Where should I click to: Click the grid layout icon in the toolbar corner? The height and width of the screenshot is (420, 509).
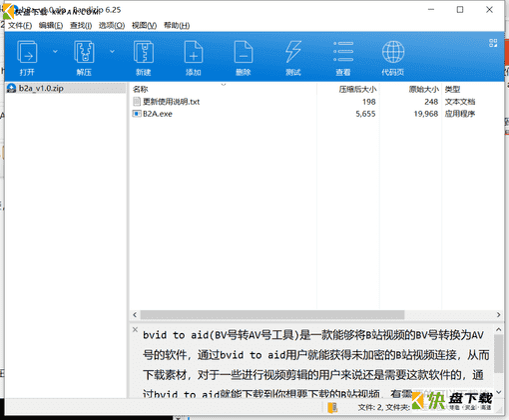tap(493, 43)
